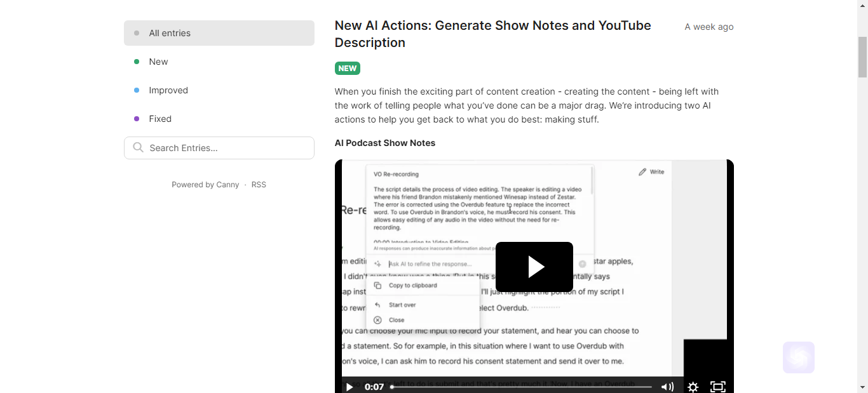This screenshot has height=393, width=868.
Task: Enter fullscreen mode on the video
Action: pos(718,387)
